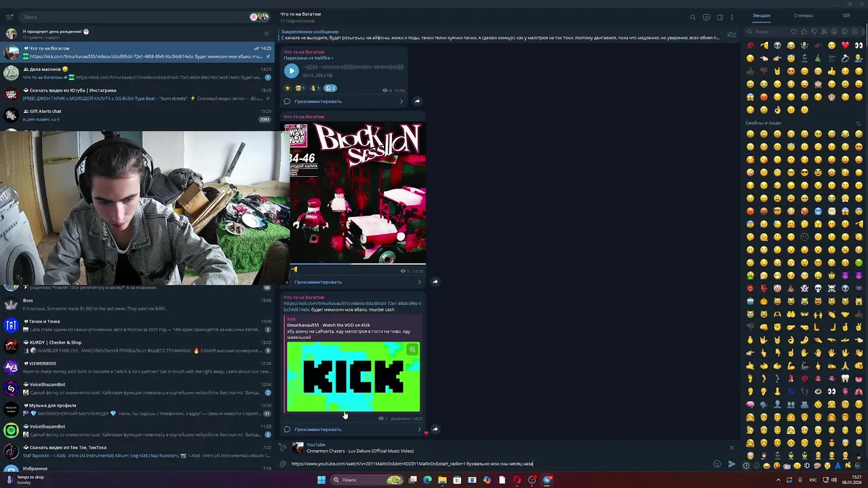Toggle the right info side panel
868x488 pixels.
click(719, 18)
